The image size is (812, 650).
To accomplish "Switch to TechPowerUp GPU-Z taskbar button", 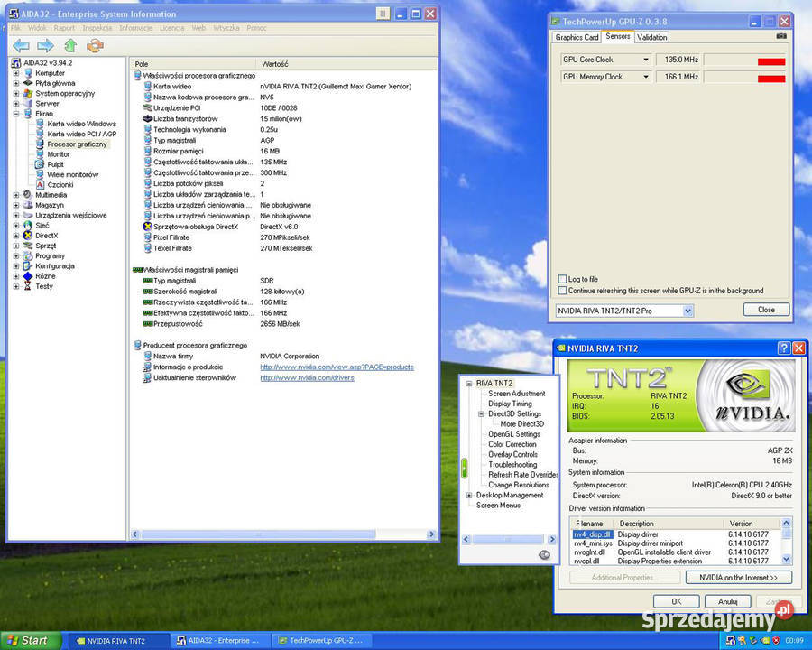I will click(x=321, y=641).
